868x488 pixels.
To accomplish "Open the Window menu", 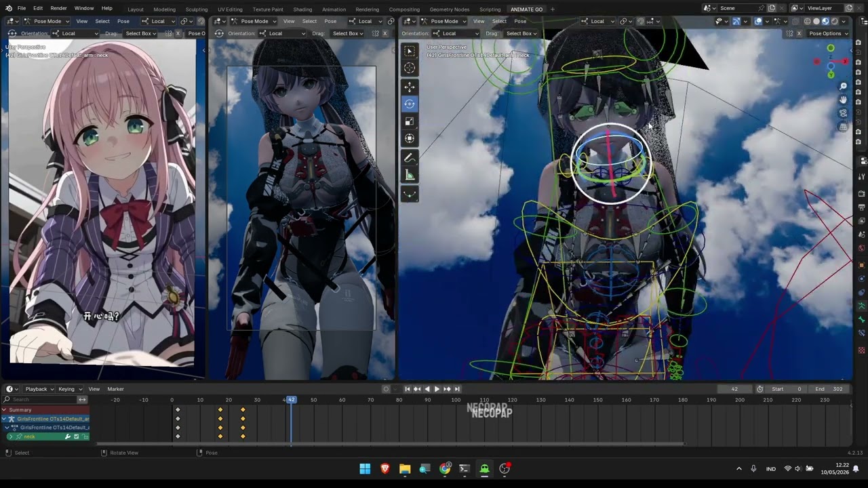I will tap(84, 8).
